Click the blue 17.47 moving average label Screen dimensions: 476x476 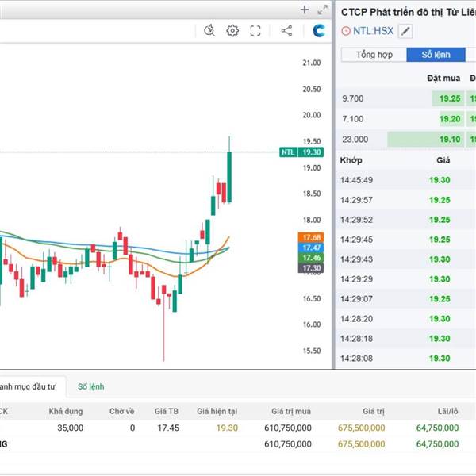309,248
